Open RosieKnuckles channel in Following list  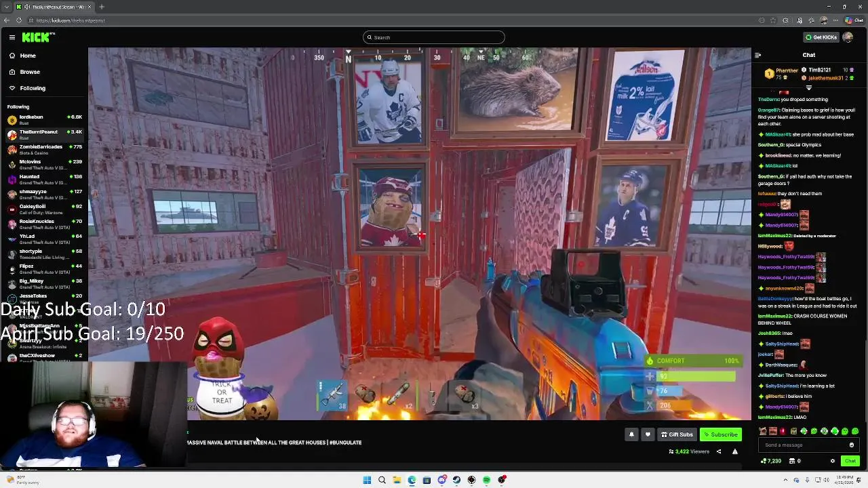click(x=44, y=224)
